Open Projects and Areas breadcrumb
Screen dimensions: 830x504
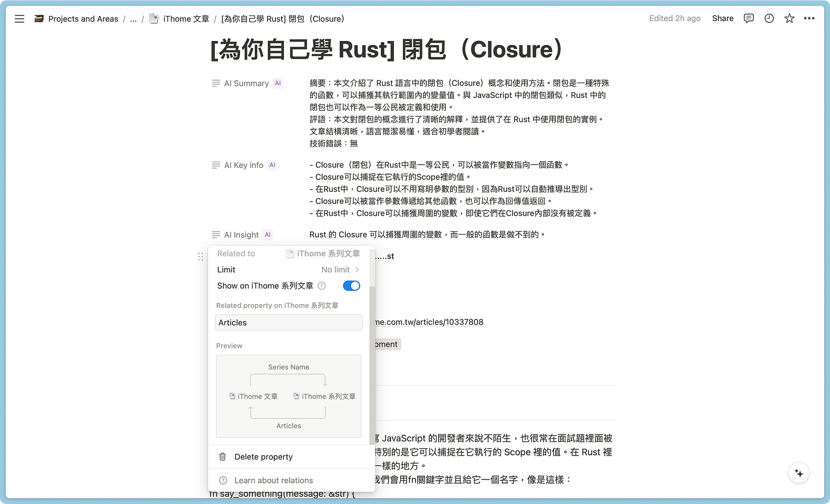83,19
